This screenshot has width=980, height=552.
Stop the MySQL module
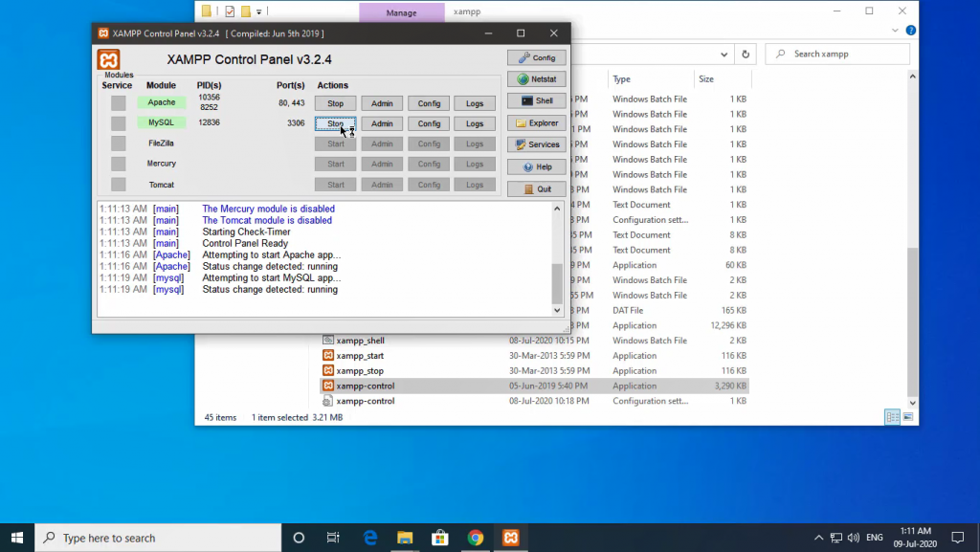[x=336, y=123]
